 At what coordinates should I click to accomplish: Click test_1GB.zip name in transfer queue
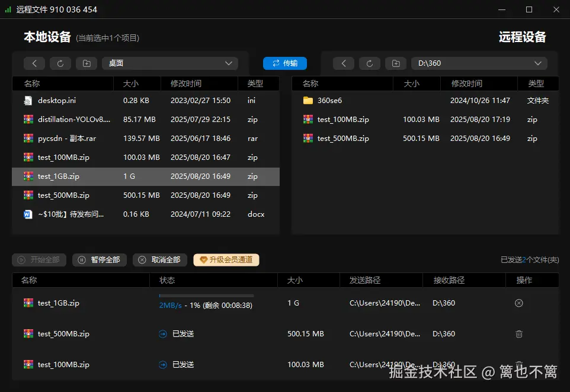(x=59, y=303)
